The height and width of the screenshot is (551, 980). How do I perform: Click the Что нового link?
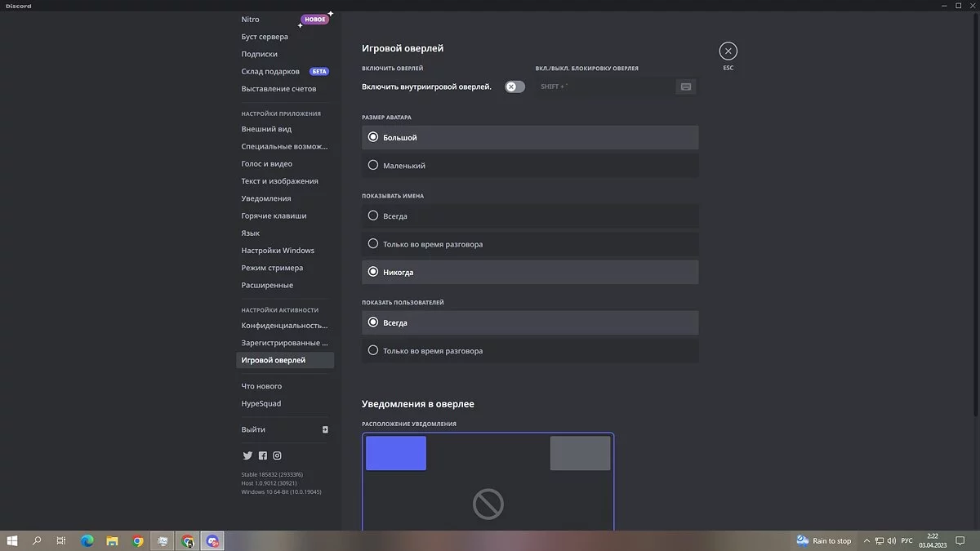261,386
